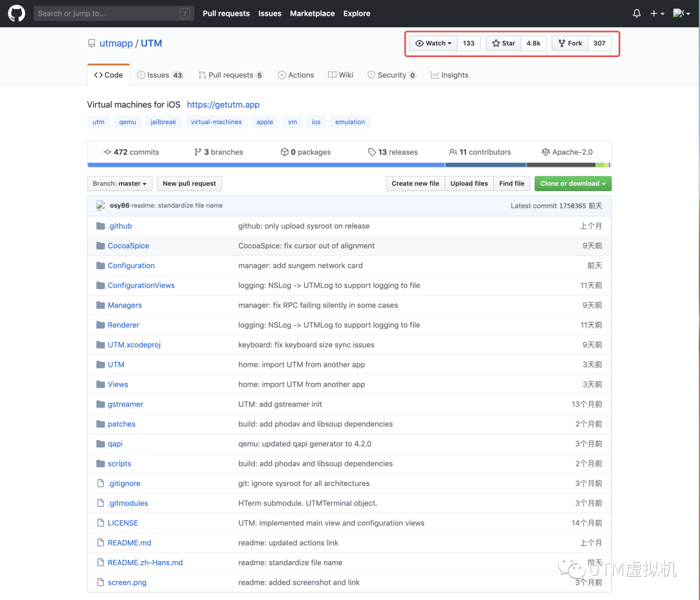
Task: Click the folder icon beside patches
Action: tap(100, 424)
